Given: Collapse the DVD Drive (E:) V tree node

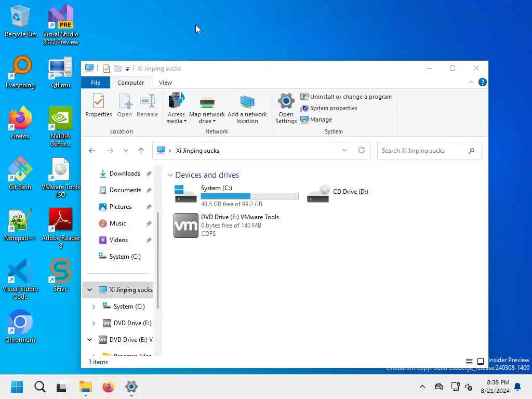Looking at the screenshot, I should pos(89,340).
